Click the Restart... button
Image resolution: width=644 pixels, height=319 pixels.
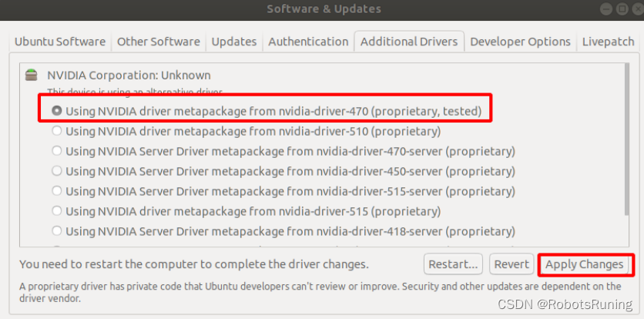pyautogui.click(x=454, y=264)
